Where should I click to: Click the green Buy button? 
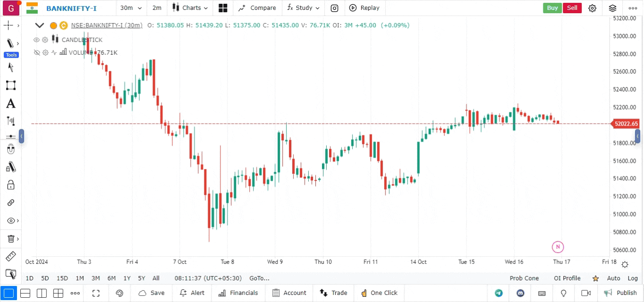click(552, 8)
